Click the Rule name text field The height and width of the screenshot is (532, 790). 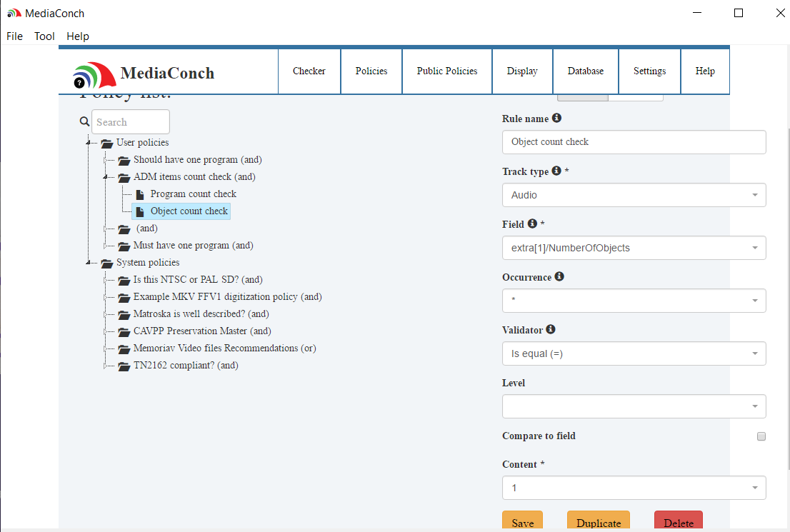pyautogui.click(x=634, y=142)
